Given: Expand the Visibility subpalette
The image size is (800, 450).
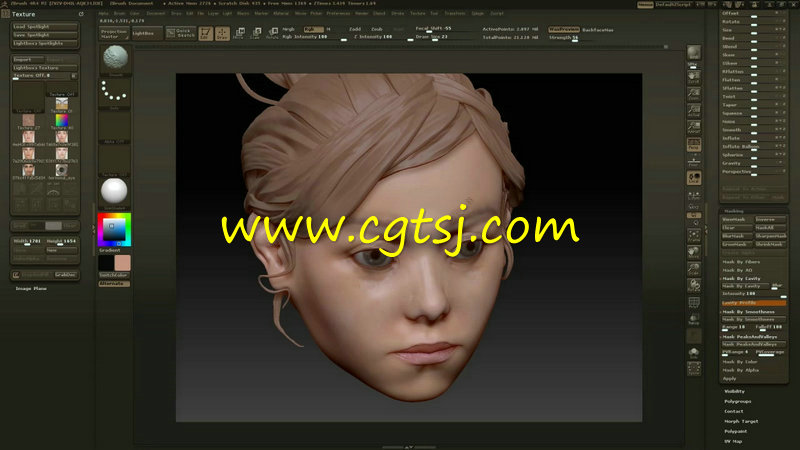Looking at the screenshot, I should click(735, 391).
